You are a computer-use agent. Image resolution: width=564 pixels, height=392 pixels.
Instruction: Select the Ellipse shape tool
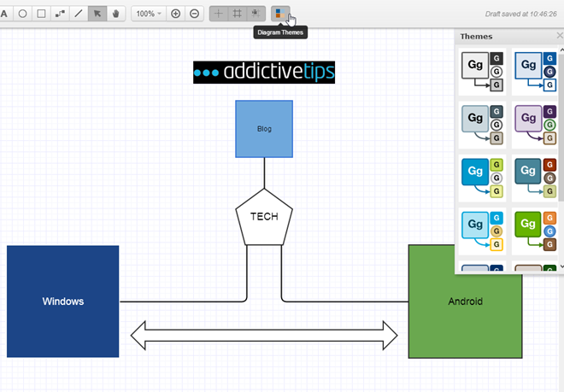point(23,14)
